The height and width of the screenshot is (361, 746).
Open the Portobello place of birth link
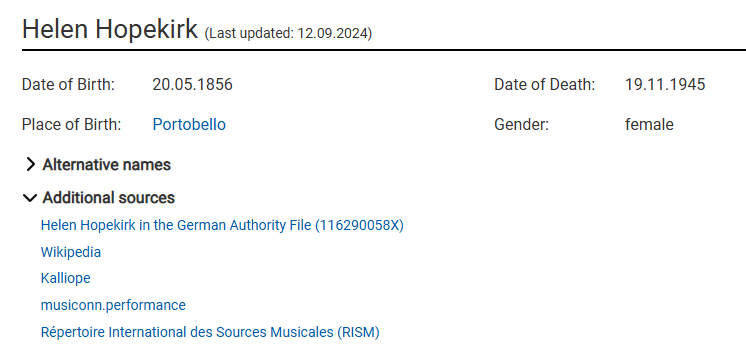click(x=189, y=125)
